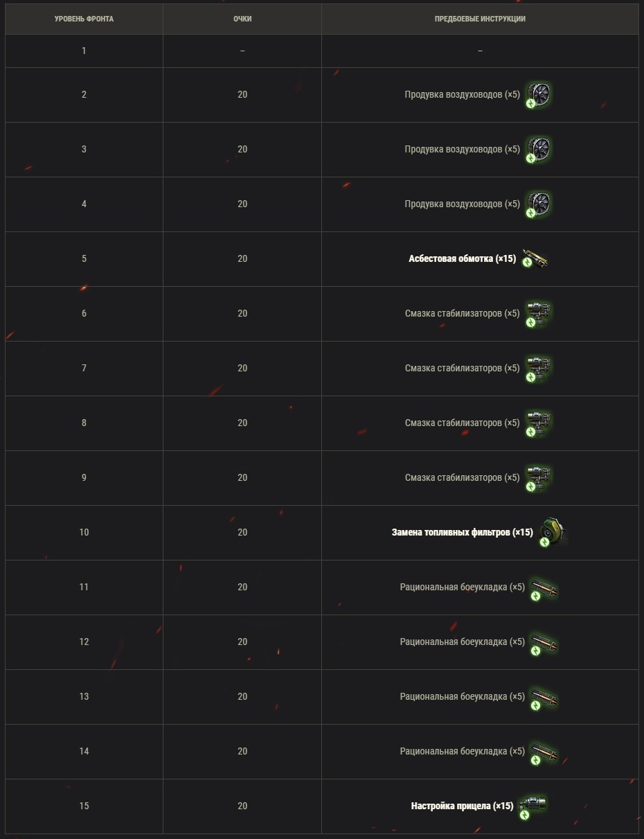Click the vent purge icon in level 3 row
This screenshot has width=644, height=839.
(538, 150)
